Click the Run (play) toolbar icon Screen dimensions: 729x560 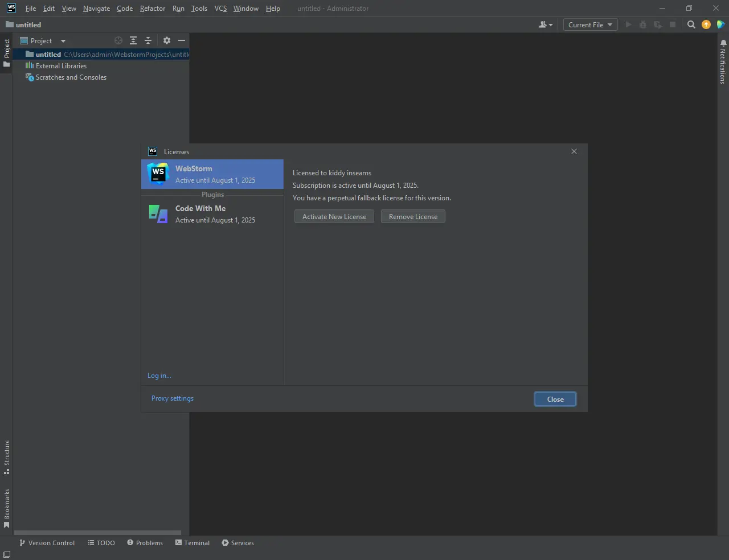[628, 24]
